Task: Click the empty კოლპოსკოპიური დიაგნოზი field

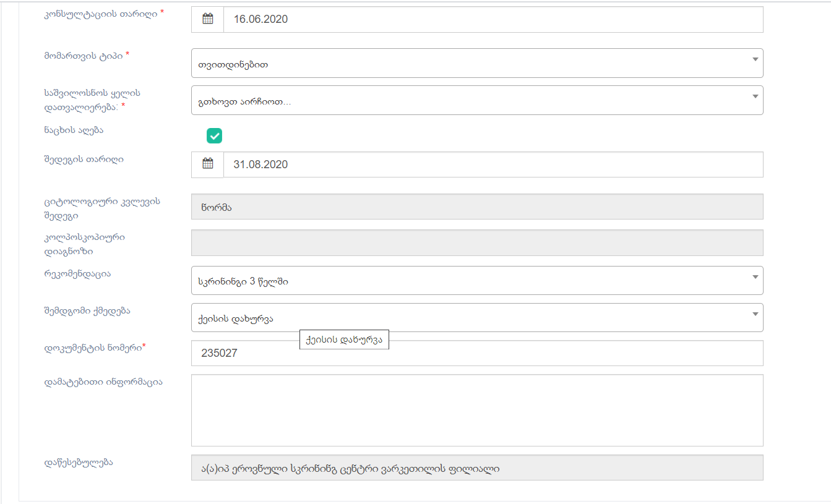Action: [x=476, y=243]
